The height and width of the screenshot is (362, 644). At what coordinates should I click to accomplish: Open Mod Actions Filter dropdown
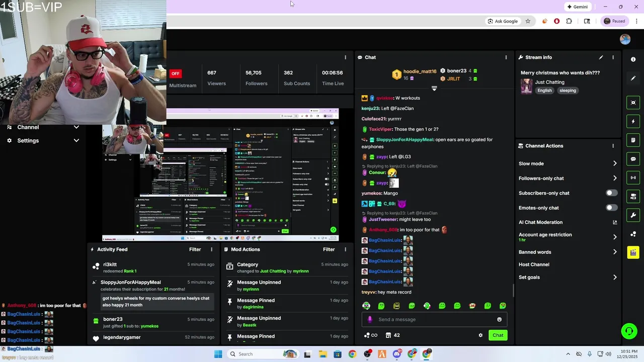(329, 249)
